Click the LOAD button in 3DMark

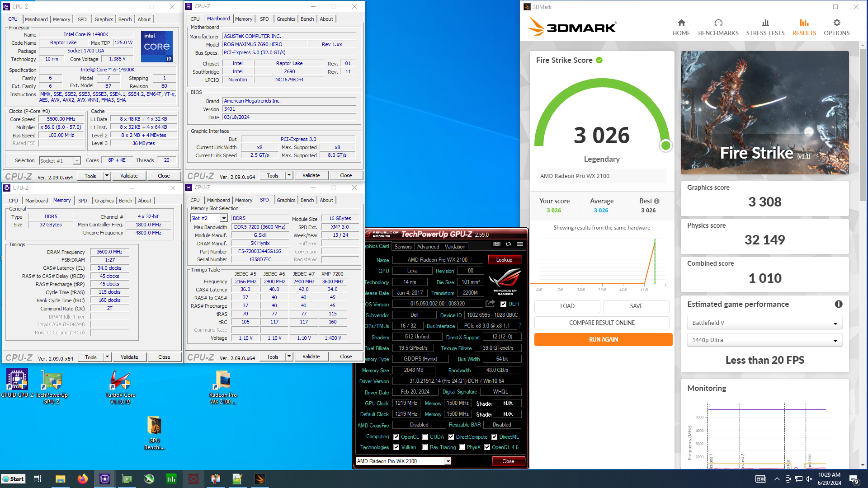click(567, 306)
